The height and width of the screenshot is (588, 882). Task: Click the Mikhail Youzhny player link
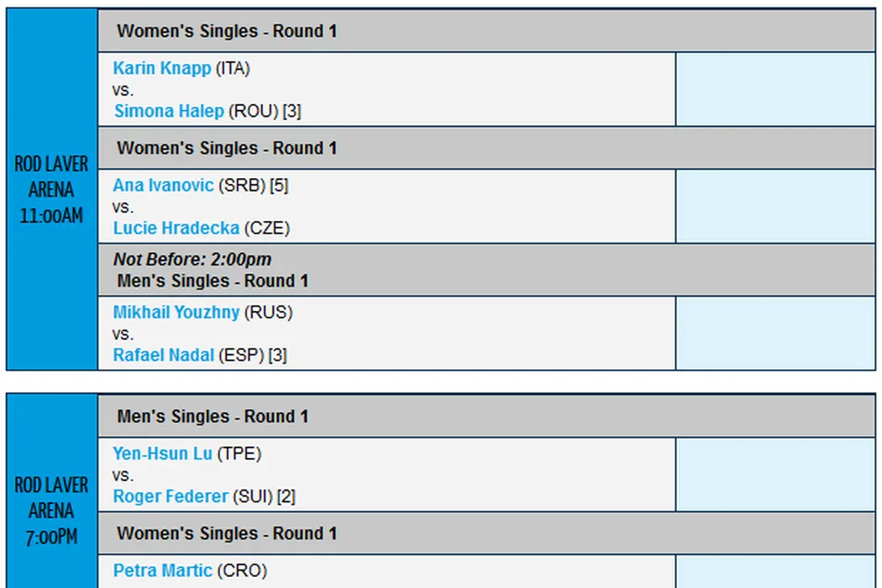point(176,312)
